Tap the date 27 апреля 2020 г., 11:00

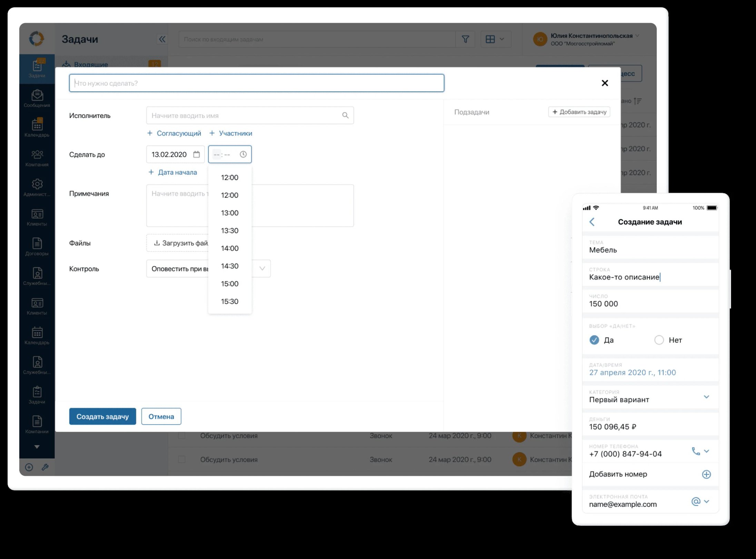tap(633, 373)
